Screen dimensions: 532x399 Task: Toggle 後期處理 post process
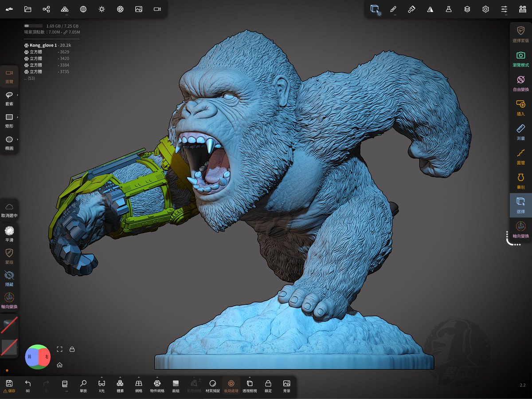[x=231, y=386]
